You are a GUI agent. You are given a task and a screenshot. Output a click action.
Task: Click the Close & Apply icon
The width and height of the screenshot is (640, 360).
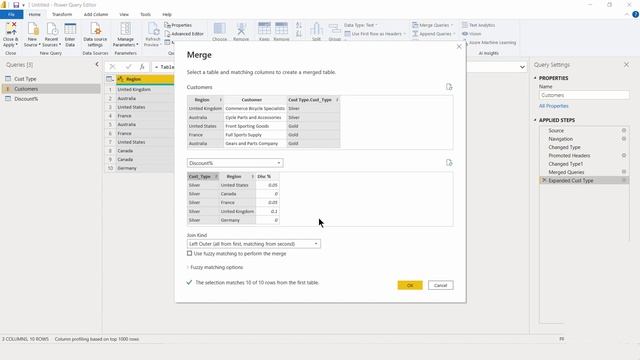(11, 35)
